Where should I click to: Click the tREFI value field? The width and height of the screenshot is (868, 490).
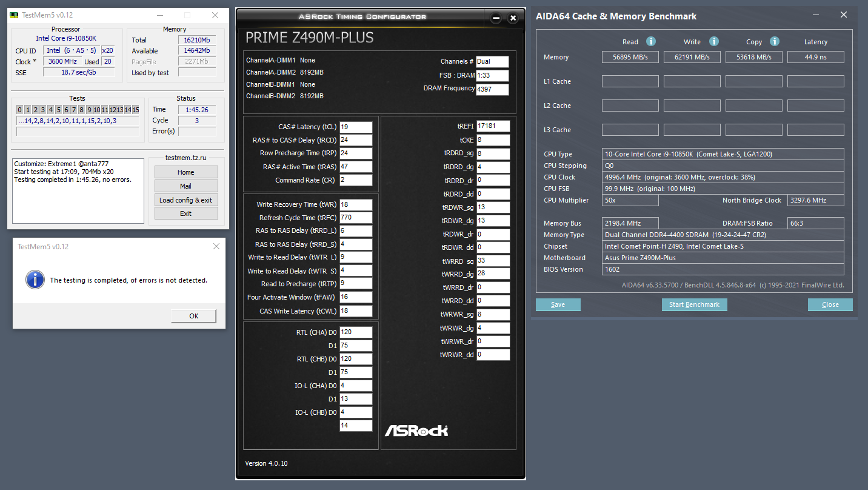493,126
